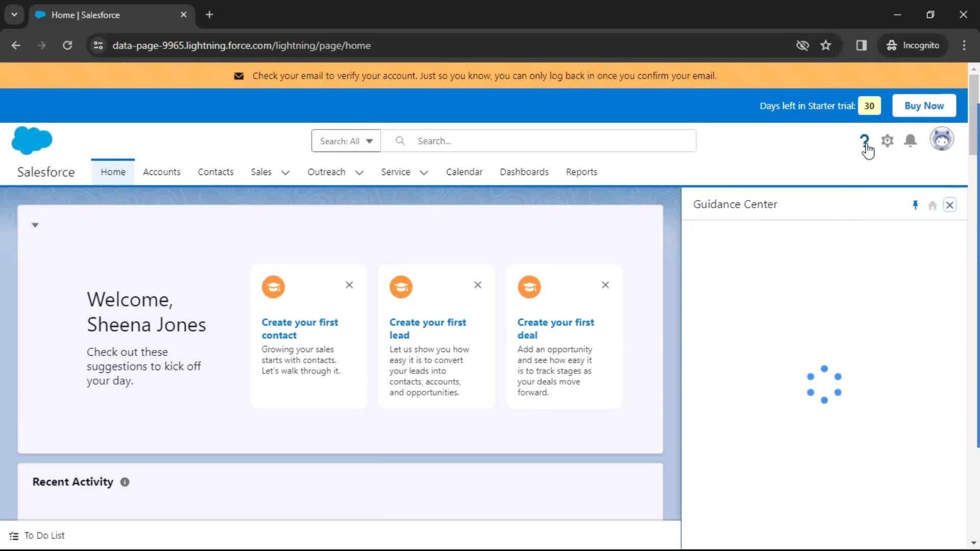Open the Sales tab

click(261, 172)
